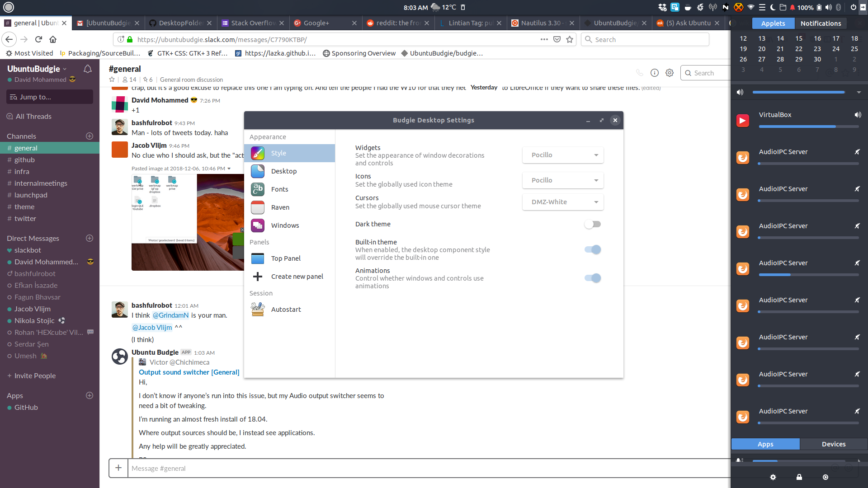Click the Firefox home icon

(x=53, y=39)
